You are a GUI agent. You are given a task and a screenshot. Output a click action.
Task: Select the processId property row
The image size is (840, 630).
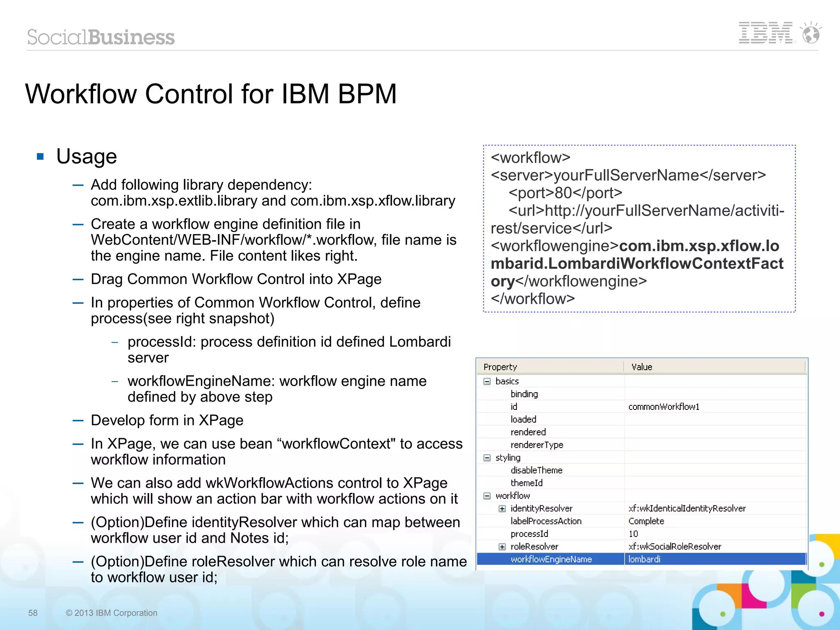(x=641, y=534)
